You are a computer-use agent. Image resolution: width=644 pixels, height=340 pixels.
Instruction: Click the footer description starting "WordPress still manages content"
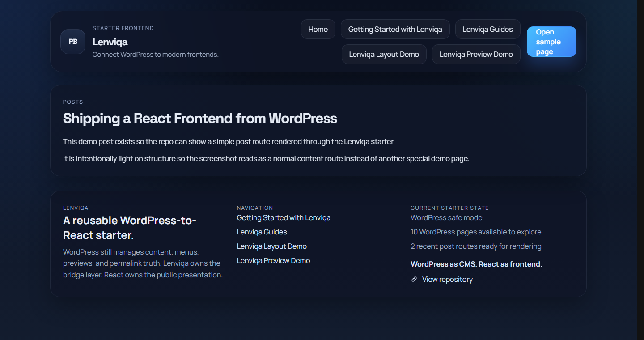[x=143, y=263]
